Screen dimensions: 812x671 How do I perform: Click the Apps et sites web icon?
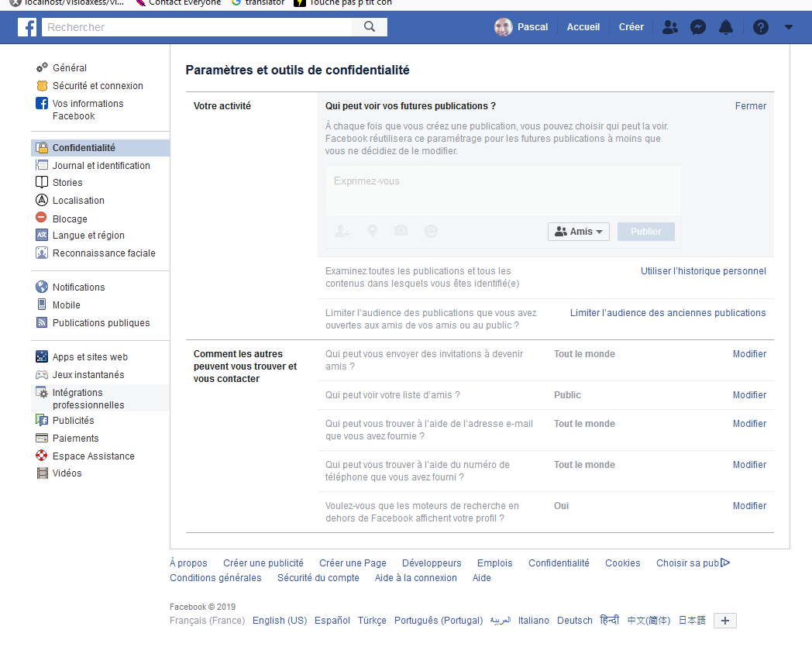pyautogui.click(x=42, y=356)
